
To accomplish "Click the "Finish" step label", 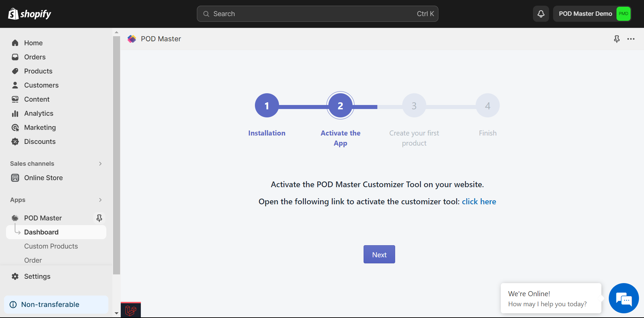I will 488,133.
